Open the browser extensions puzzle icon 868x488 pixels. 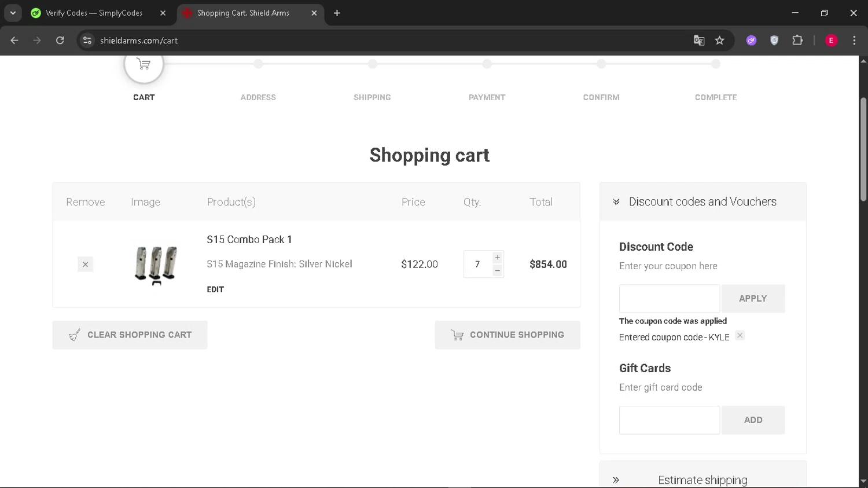[797, 41]
